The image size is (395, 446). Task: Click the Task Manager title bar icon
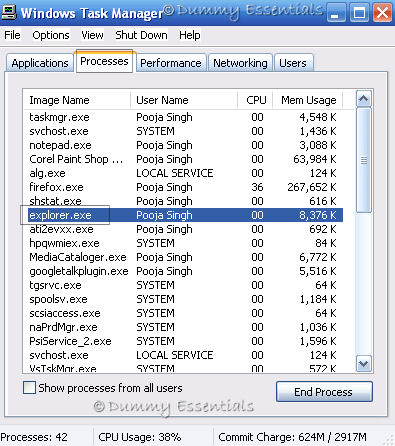(x=8, y=12)
